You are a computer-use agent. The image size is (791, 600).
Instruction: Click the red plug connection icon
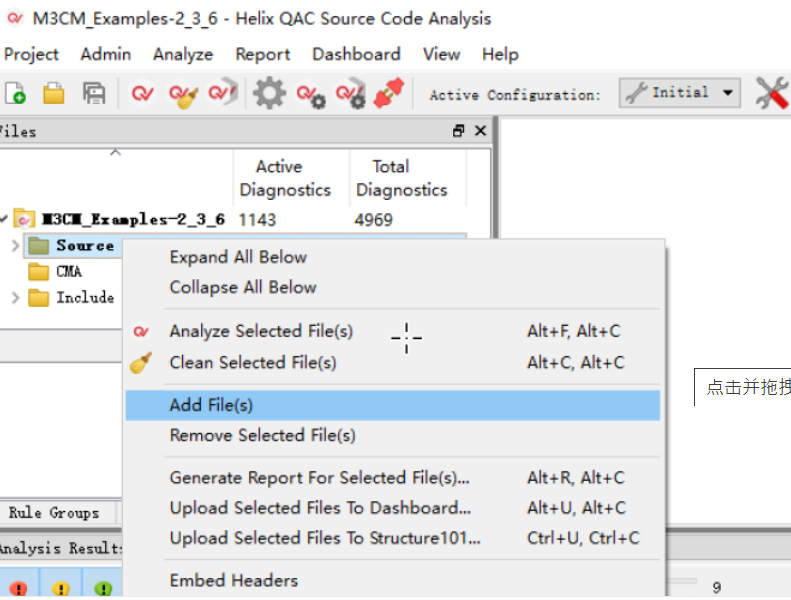389,92
